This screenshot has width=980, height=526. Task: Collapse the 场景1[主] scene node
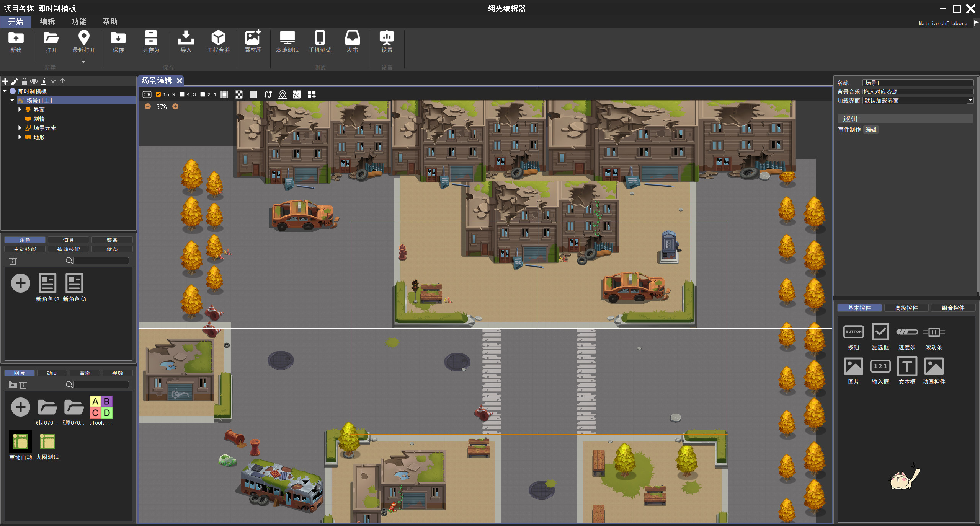(12, 100)
